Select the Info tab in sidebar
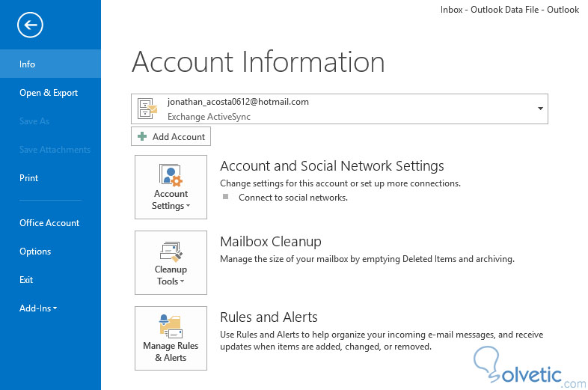This screenshot has height=390, width=588. (x=28, y=64)
